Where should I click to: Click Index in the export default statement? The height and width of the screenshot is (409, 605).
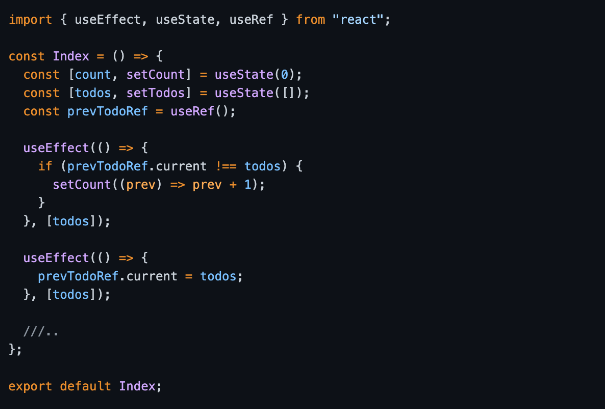pyautogui.click(x=137, y=386)
